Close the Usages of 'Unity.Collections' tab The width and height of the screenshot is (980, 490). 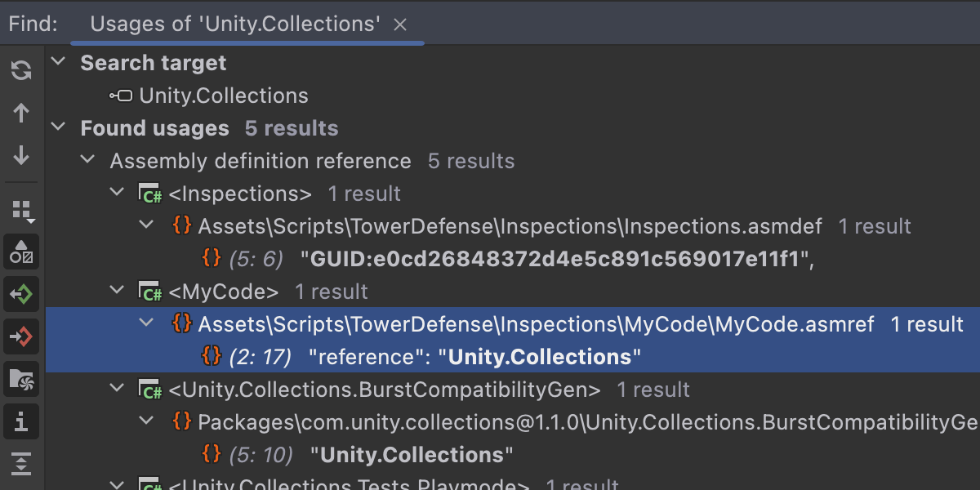coord(400,25)
